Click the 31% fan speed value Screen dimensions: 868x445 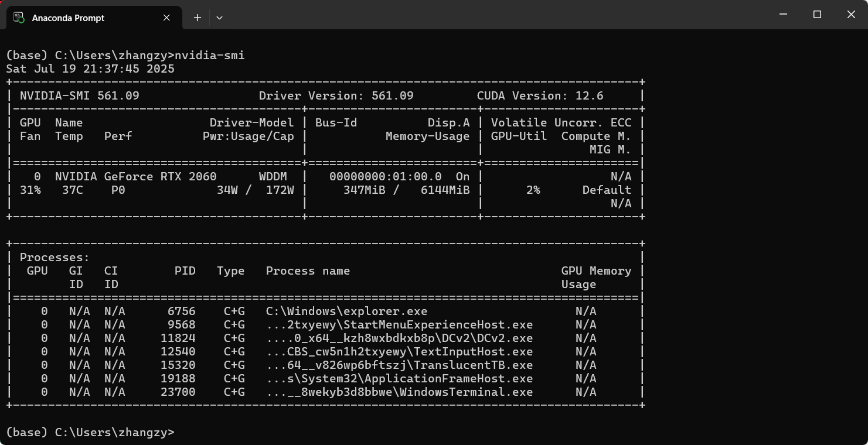(x=30, y=190)
